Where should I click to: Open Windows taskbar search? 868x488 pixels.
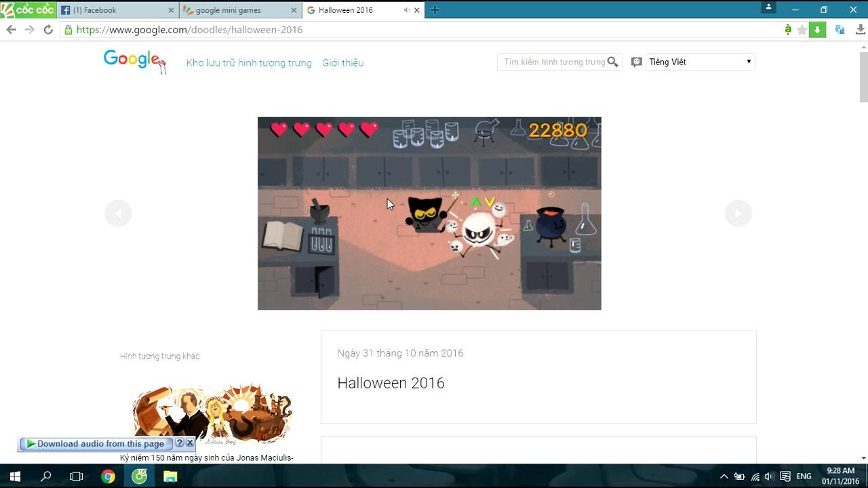(x=46, y=476)
